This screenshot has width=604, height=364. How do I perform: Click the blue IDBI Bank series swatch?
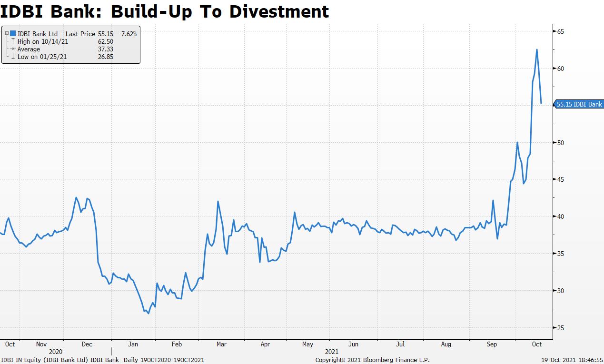[13, 34]
